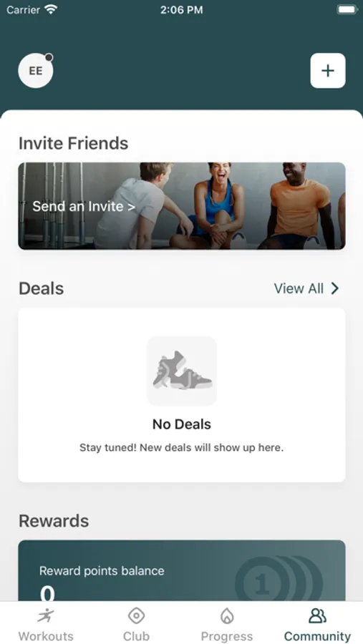This screenshot has width=363, height=644.
Task: Tap the sneakers No Deals icon
Action: (x=182, y=371)
